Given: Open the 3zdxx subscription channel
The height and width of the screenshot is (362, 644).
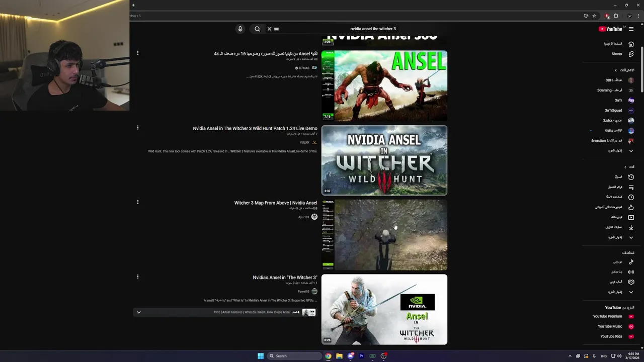Looking at the screenshot, I should tap(618, 120).
